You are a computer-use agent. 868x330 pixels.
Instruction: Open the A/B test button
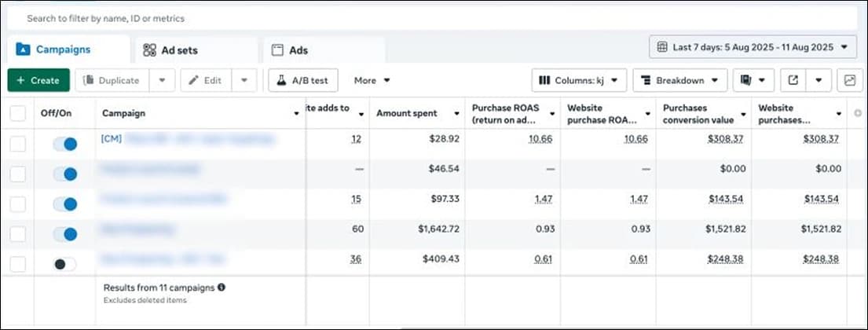pyautogui.click(x=303, y=80)
